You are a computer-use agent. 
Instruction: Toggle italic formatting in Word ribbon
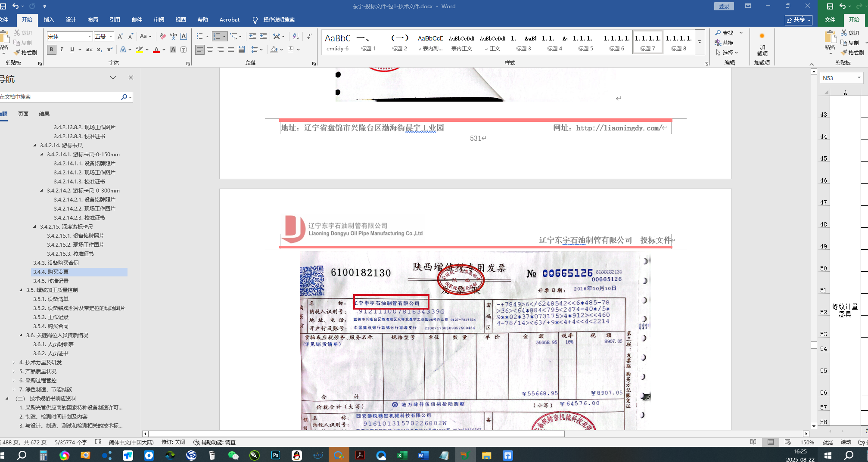[x=62, y=50]
